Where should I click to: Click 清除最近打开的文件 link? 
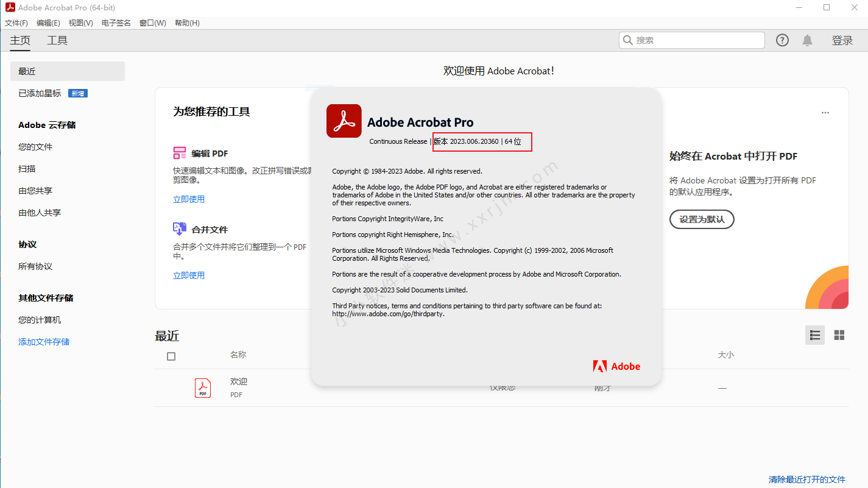(806, 479)
